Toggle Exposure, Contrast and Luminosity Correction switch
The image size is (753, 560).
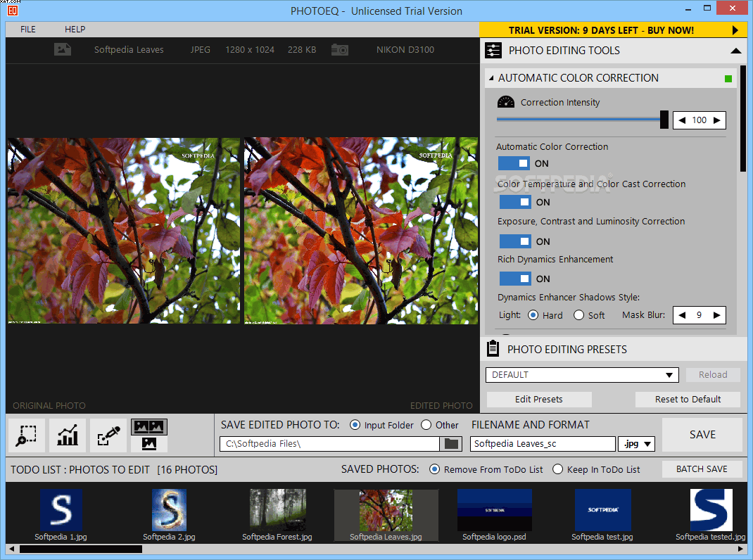coord(515,241)
